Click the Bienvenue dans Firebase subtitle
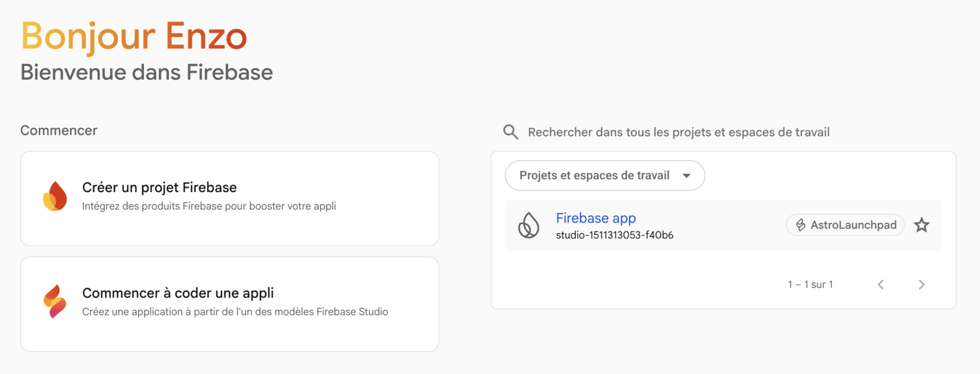 tap(146, 73)
